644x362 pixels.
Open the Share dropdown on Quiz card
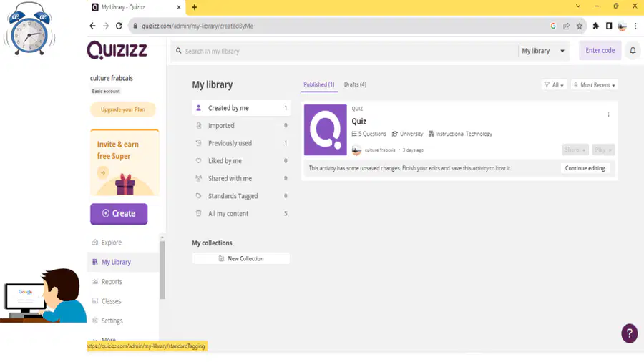click(575, 150)
